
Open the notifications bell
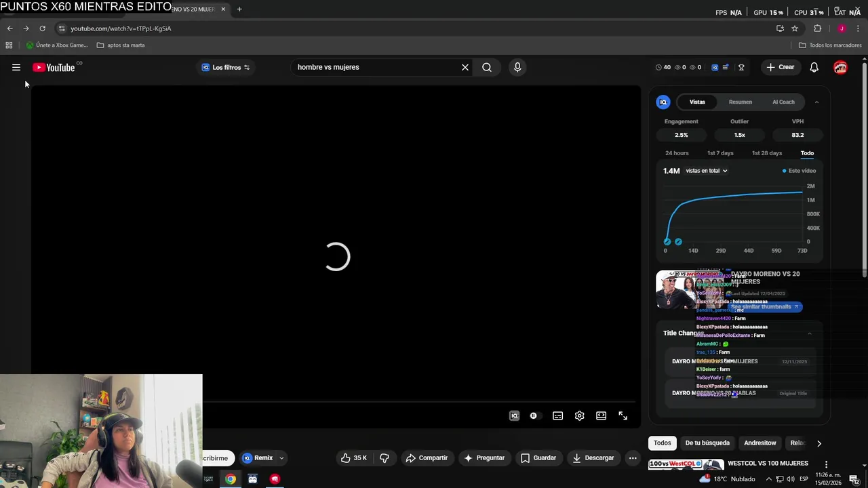point(814,67)
